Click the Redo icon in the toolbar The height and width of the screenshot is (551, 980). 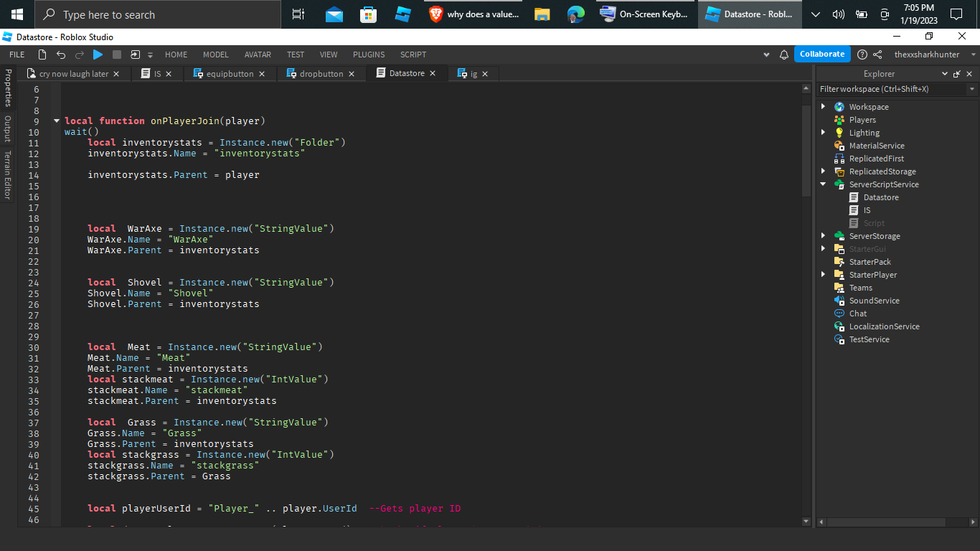tap(79, 54)
